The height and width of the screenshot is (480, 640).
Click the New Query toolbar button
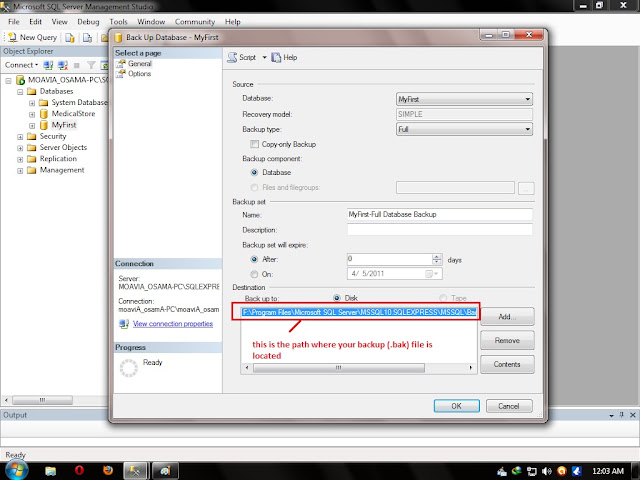(33, 37)
